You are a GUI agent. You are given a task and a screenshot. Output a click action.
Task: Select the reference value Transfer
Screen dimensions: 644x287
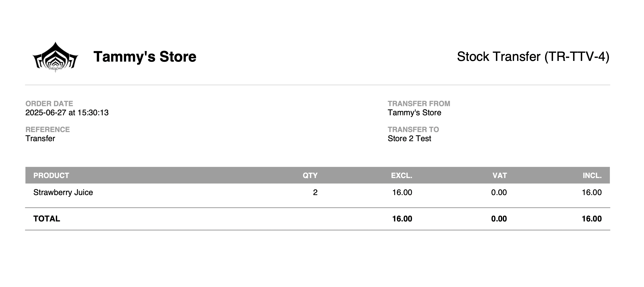[x=40, y=138]
